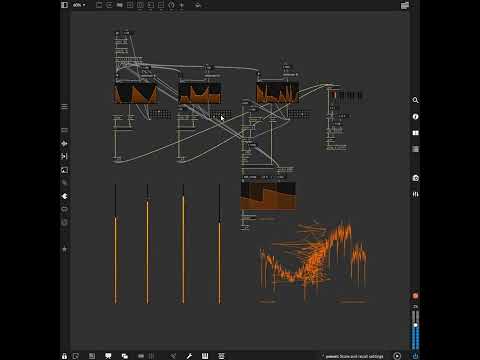Toggle the red record button above meter
480x360 pixels.
415,296
